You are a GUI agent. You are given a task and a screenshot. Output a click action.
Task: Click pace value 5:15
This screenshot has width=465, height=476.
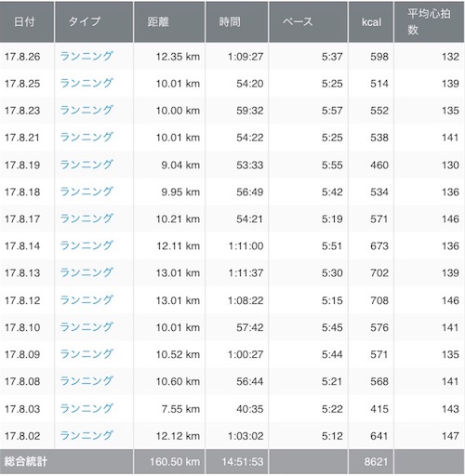point(332,300)
